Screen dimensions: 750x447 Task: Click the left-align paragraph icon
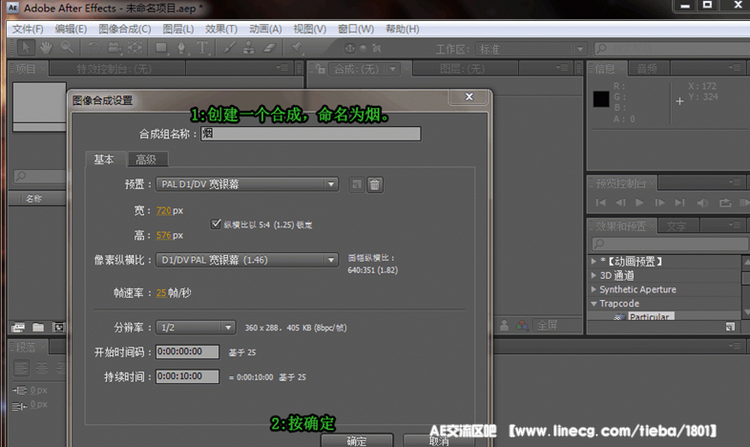pyautogui.click(x=21, y=368)
